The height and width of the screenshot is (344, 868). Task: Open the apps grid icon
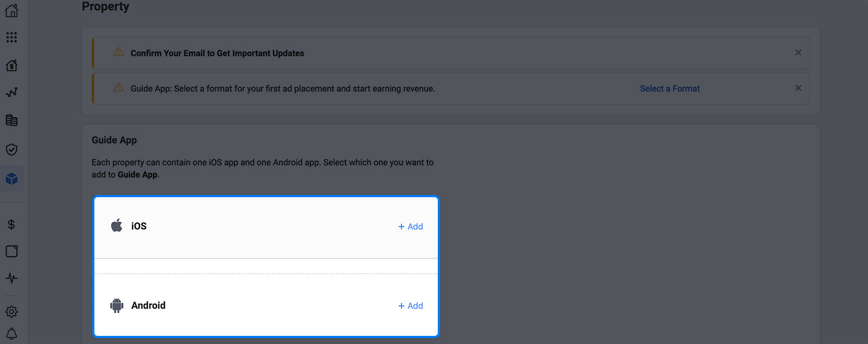pos(11,37)
